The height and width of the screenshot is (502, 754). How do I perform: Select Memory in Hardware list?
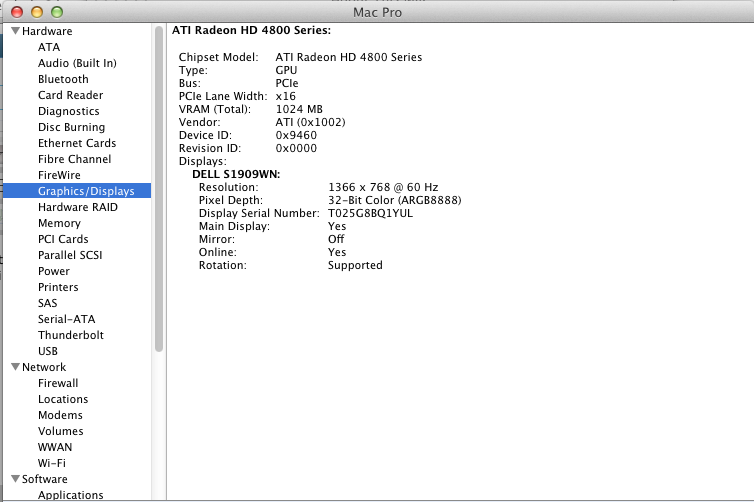tap(59, 223)
